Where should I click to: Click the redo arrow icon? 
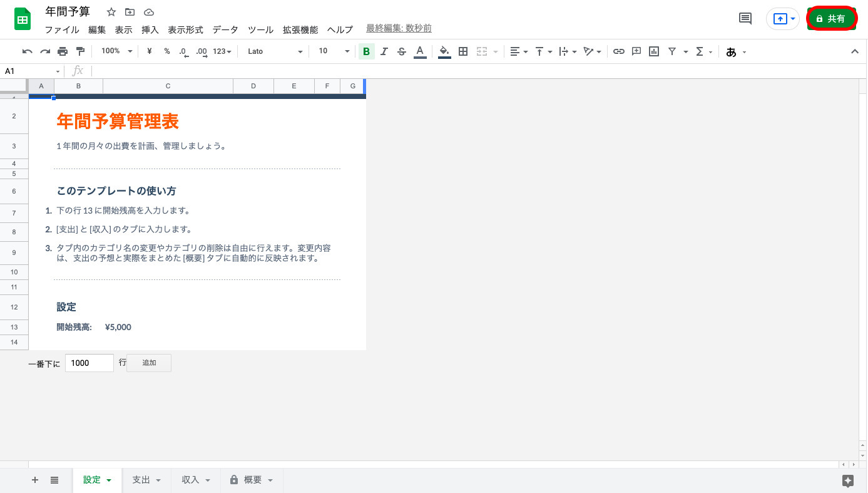coord(45,51)
